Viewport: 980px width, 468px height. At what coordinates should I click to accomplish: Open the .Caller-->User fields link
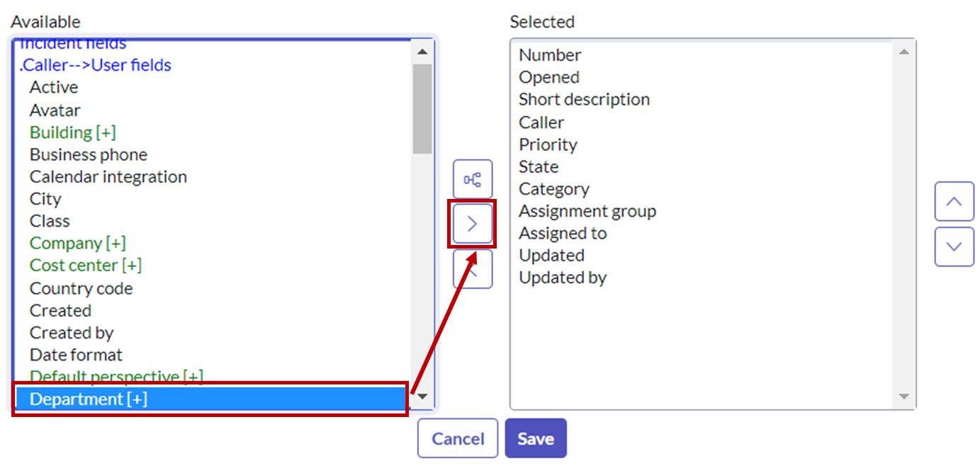(96, 65)
